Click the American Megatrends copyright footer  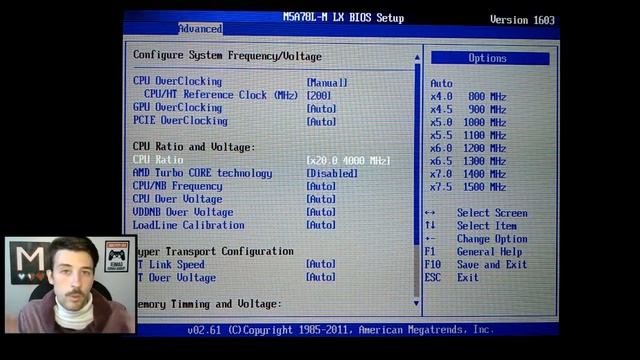coord(340,330)
